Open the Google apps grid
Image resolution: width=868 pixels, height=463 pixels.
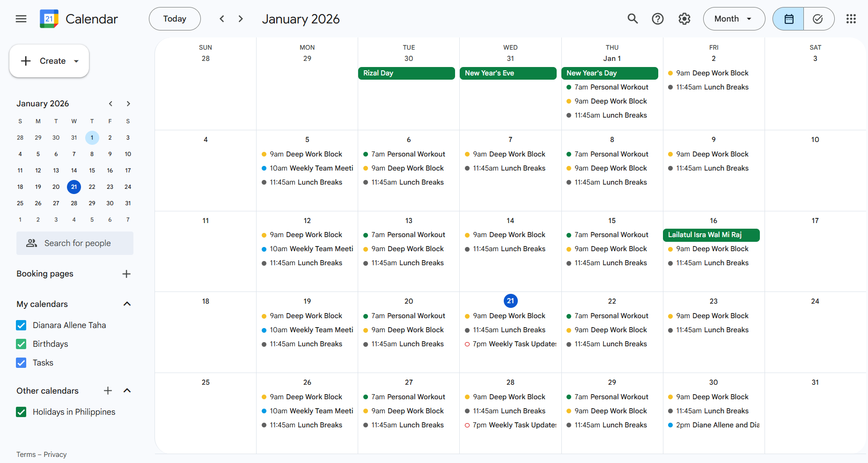coord(851,19)
